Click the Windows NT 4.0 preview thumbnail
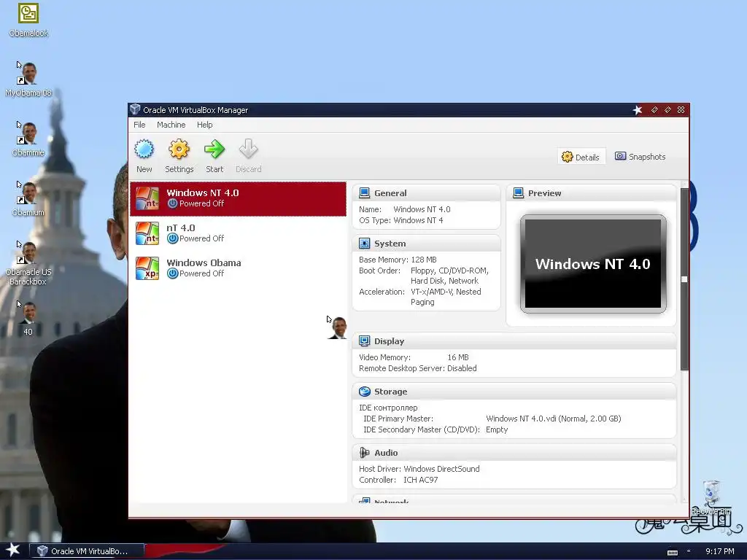 click(x=593, y=264)
